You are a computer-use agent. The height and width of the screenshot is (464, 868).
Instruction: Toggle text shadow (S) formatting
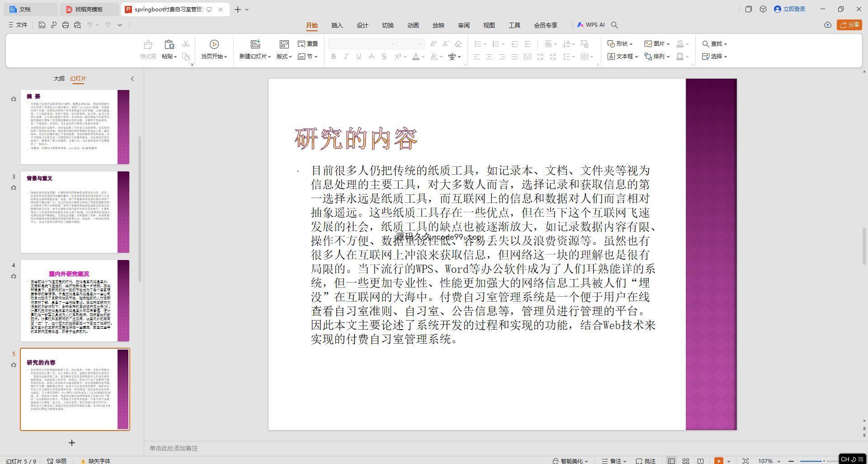click(384, 57)
